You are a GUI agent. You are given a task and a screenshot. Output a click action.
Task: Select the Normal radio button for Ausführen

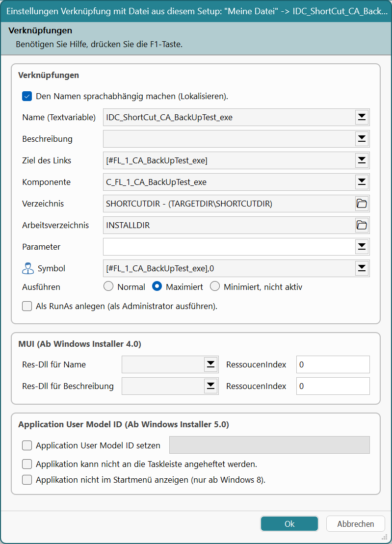click(108, 286)
